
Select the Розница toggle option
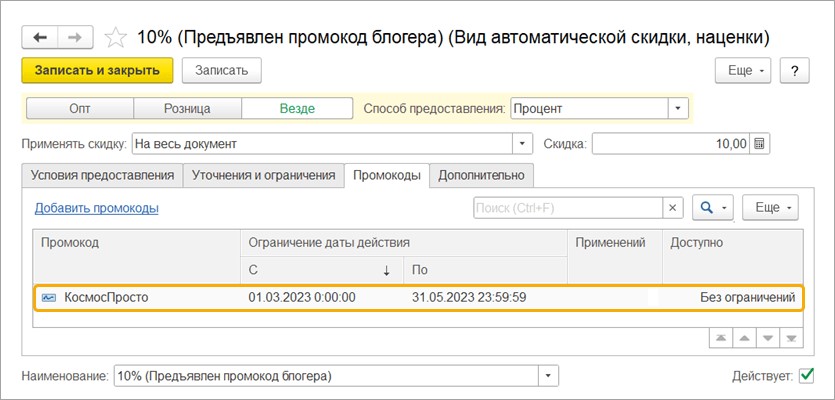coord(187,108)
